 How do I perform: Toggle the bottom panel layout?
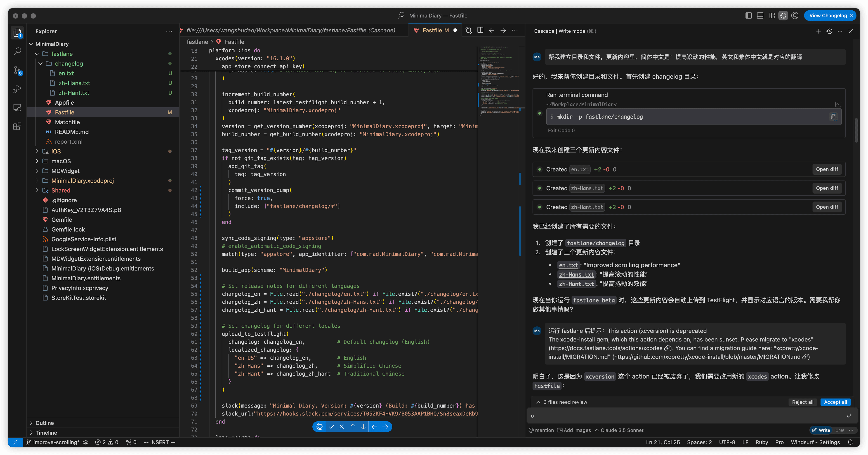click(x=760, y=16)
